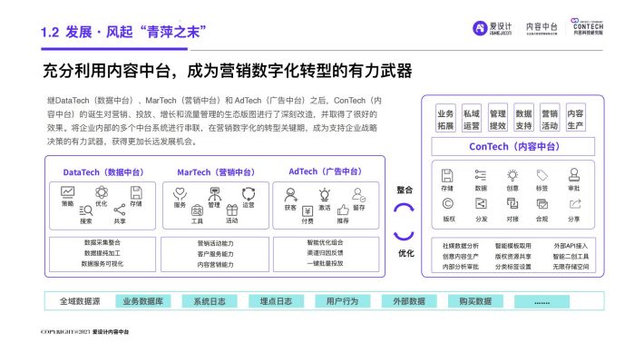Click the 活动 gift icon in MarTech
This screenshot has width=644, height=362.
(231, 210)
